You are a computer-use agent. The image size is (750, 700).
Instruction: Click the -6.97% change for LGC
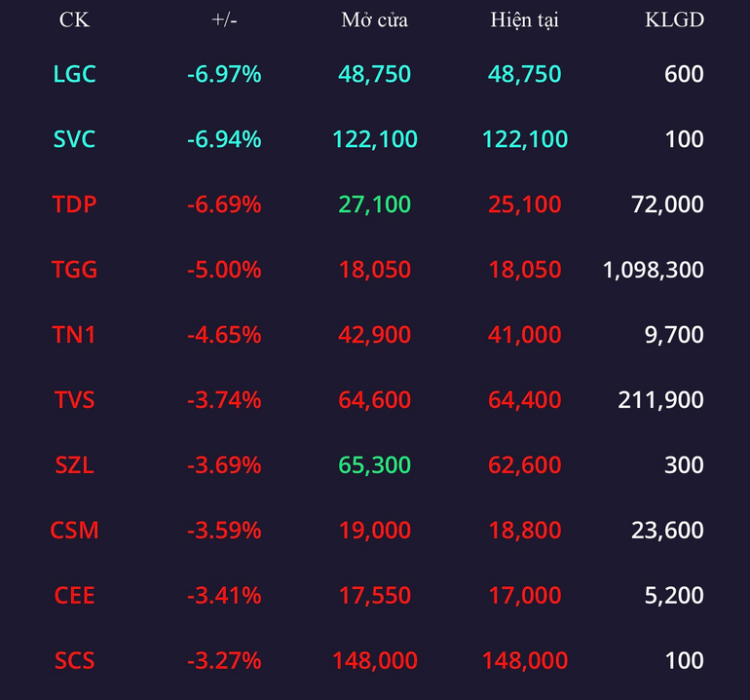point(224,74)
